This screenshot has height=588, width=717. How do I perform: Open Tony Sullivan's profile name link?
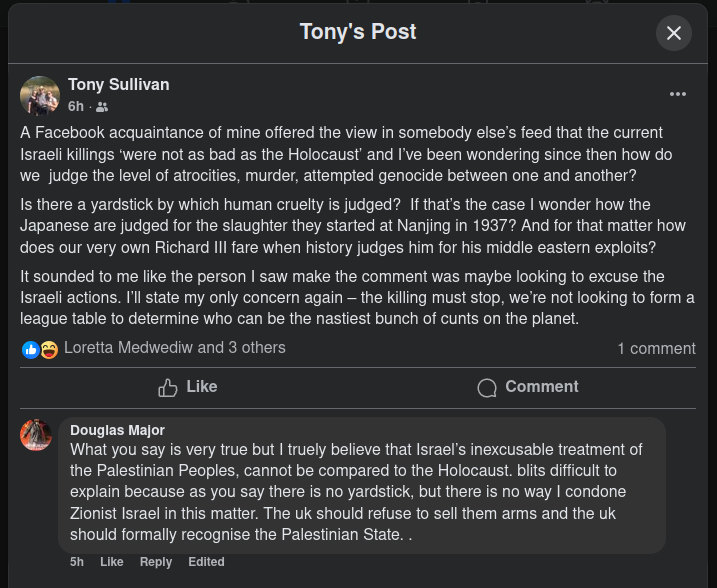119,85
